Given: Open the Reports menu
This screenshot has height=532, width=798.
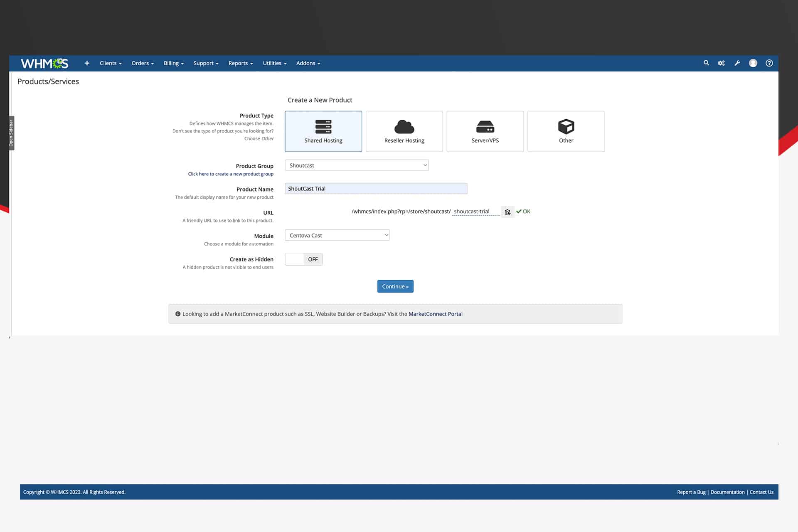Looking at the screenshot, I should click(x=241, y=63).
